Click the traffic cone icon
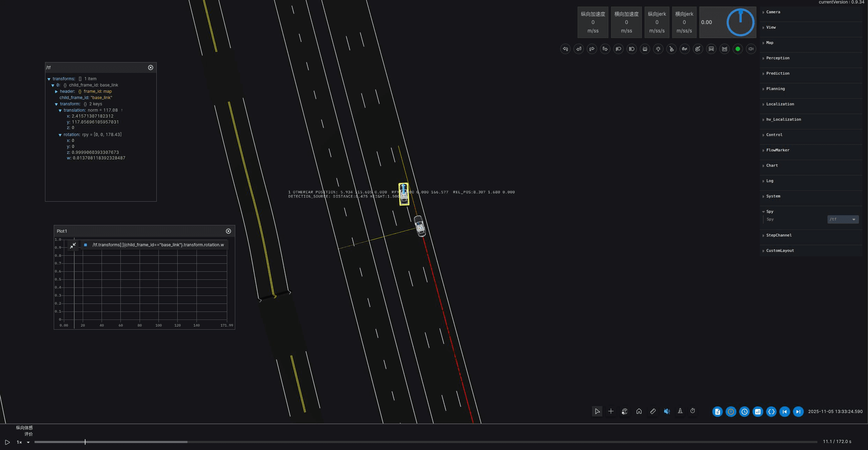Viewport: 868px width, 450px height. click(680, 411)
